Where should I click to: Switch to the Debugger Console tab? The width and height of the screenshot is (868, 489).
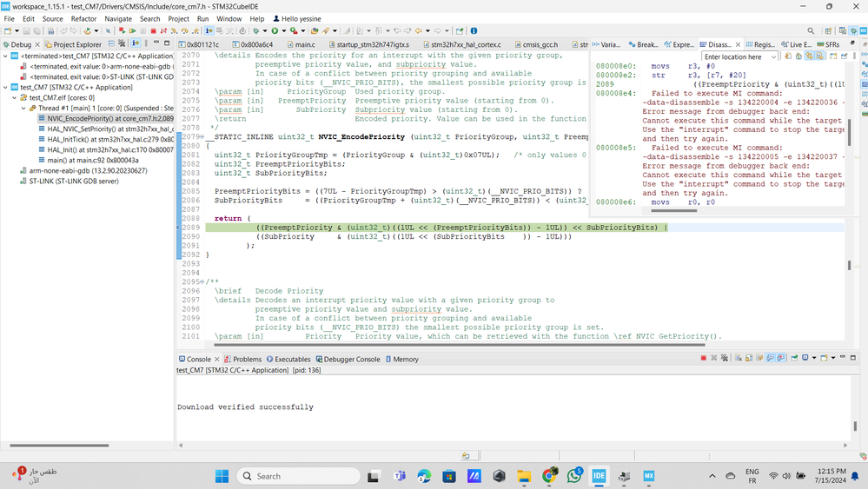(347, 359)
